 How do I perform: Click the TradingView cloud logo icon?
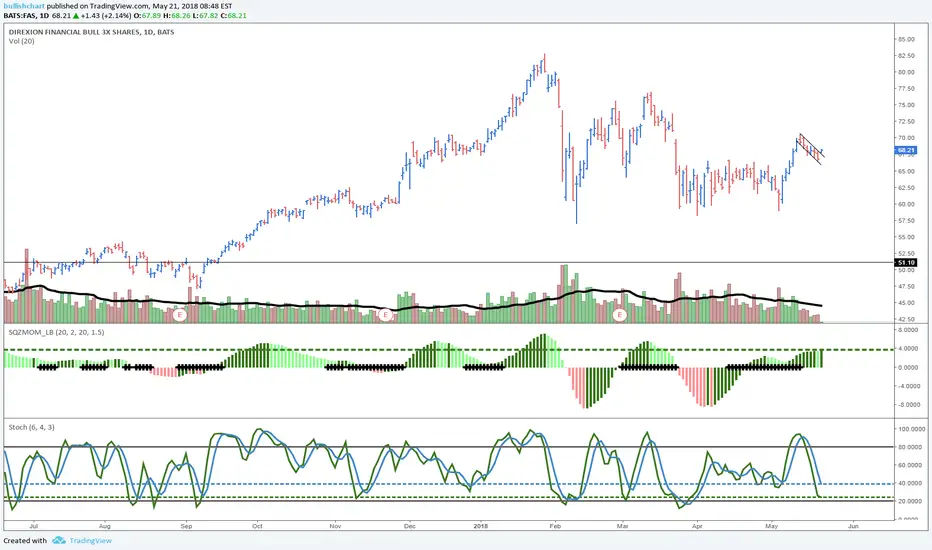59,540
